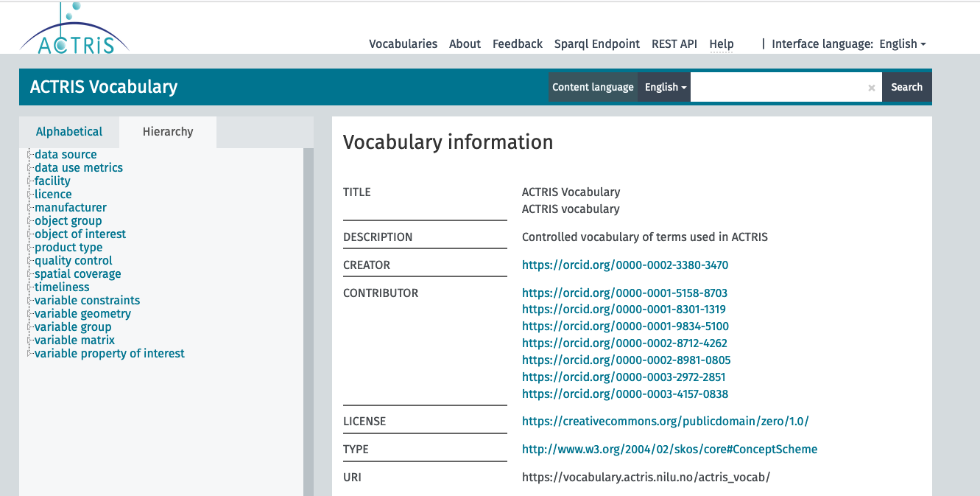
Task: Expand the data source tree node
Action: tap(30, 155)
